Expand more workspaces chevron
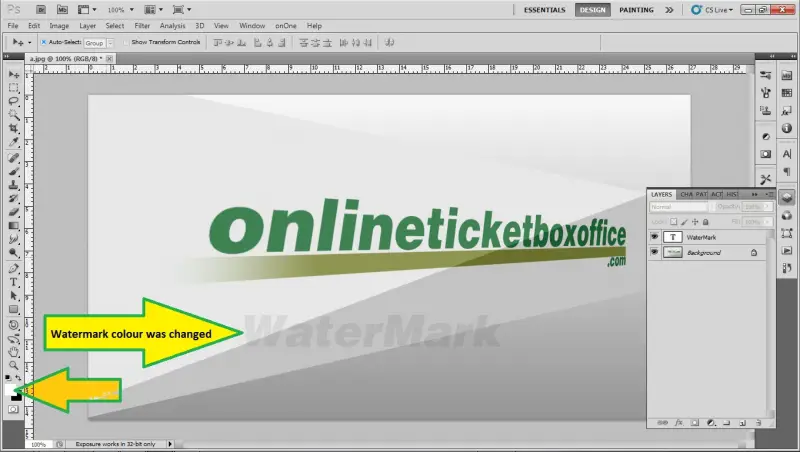This screenshot has width=800, height=452. 669,10
